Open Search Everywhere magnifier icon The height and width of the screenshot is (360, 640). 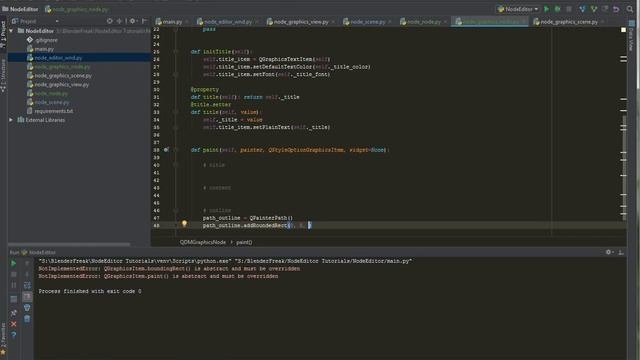pos(630,9)
